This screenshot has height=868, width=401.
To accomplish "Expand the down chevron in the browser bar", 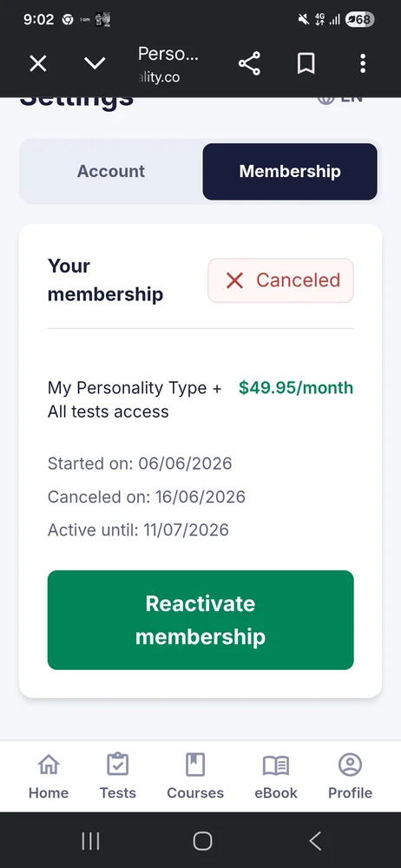I will click(95, 63).
